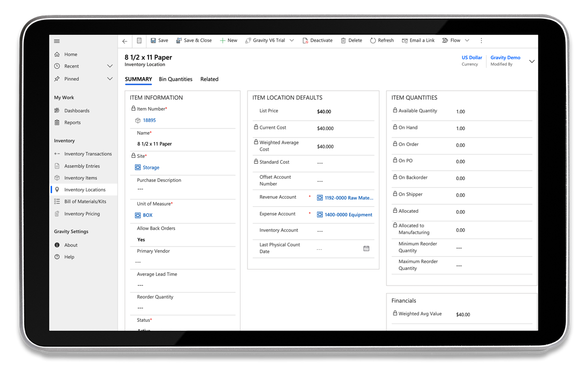Screen dimensions: 588x385
Task: Switch to Bin Quantities tab
Action: (175, 79)
